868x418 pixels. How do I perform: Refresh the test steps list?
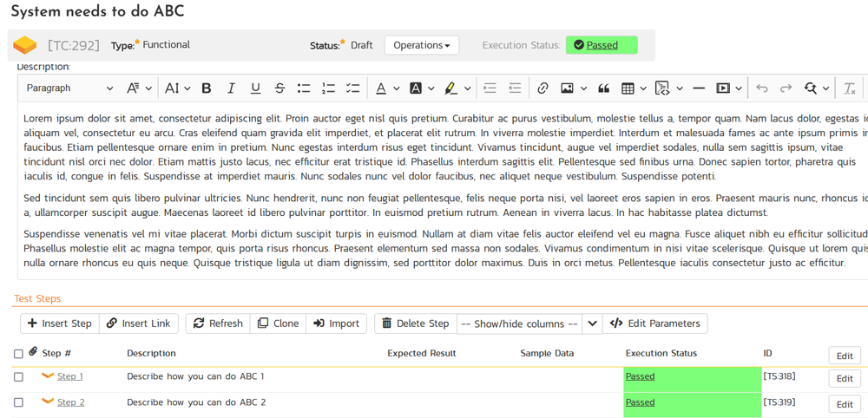pos(218,323)
